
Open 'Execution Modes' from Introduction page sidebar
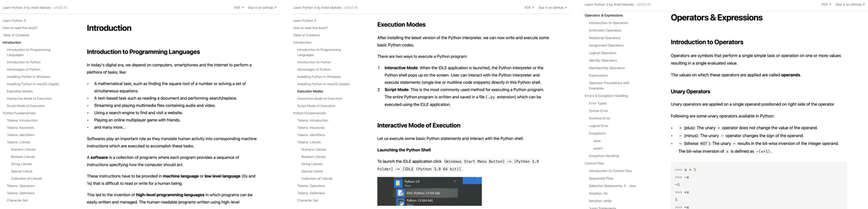[x=20, y=91]
